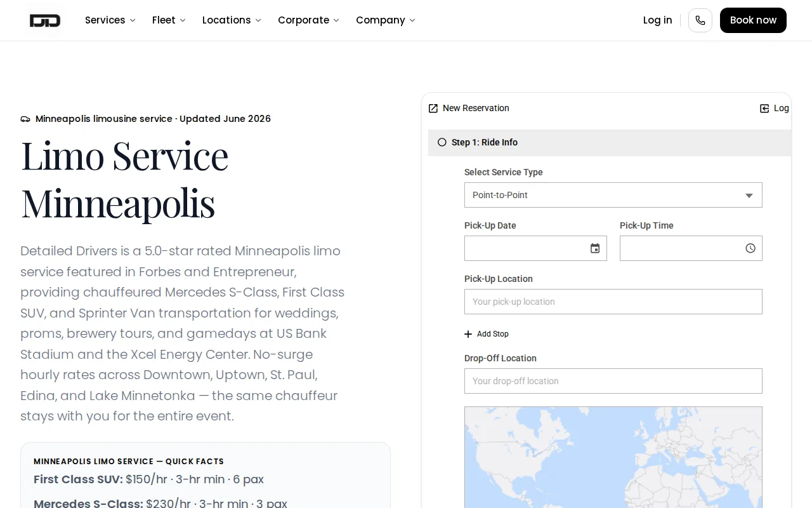The width and height of the screenshot is (812, 508).
Task: Click the New Reservation icon
Action: pyautogui.click(x=433, y=109)
